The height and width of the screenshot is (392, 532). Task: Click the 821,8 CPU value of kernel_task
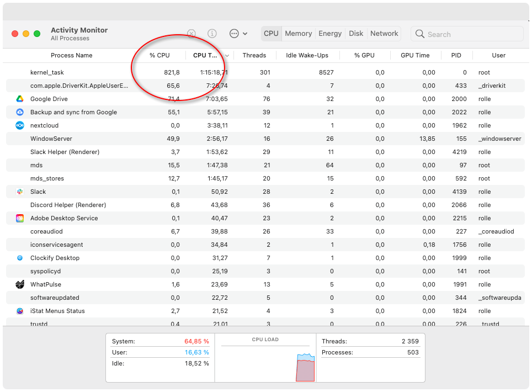tap(172, 72)
